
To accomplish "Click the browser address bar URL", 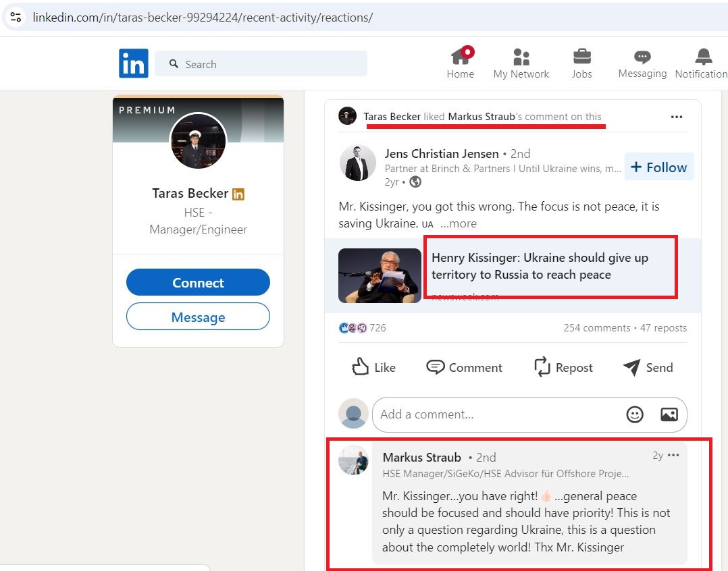I will [203, 18].
